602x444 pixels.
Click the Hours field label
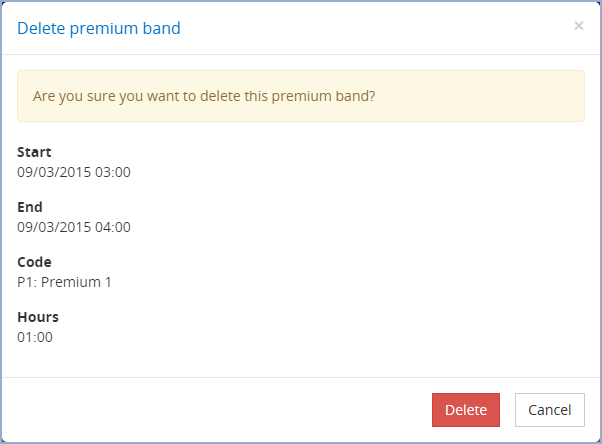click(38, 317)
